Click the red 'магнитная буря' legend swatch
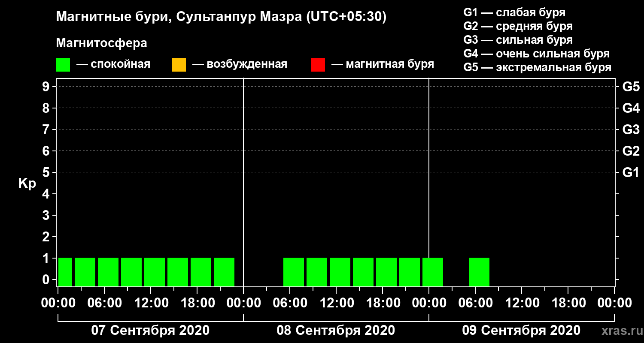Screen dimensions: 644x343 coord(318,65)
